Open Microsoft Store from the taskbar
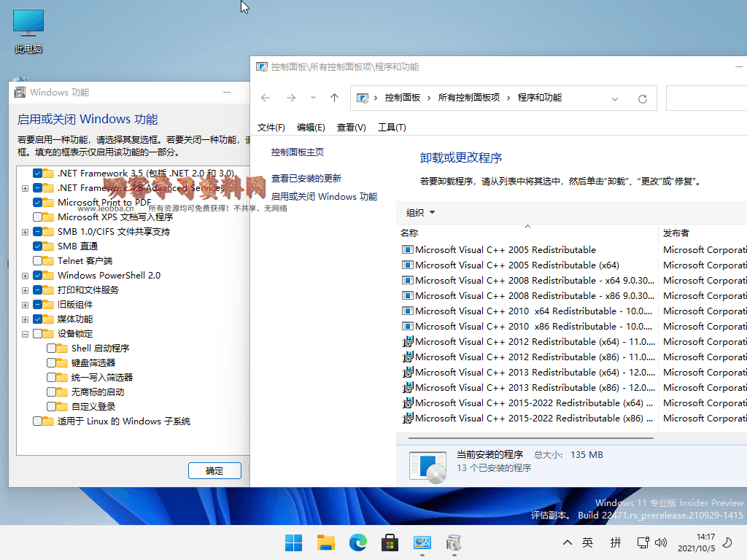Image resolution: width=747 pixels, height=560 pixels. tap(390, 542)
